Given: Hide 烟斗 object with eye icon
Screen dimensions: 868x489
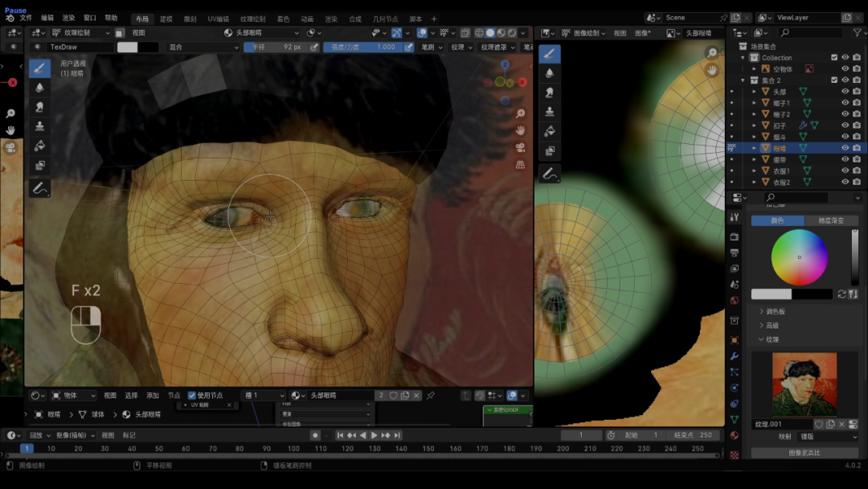Looking at the screenshot, I should click(x=845, y=137).
